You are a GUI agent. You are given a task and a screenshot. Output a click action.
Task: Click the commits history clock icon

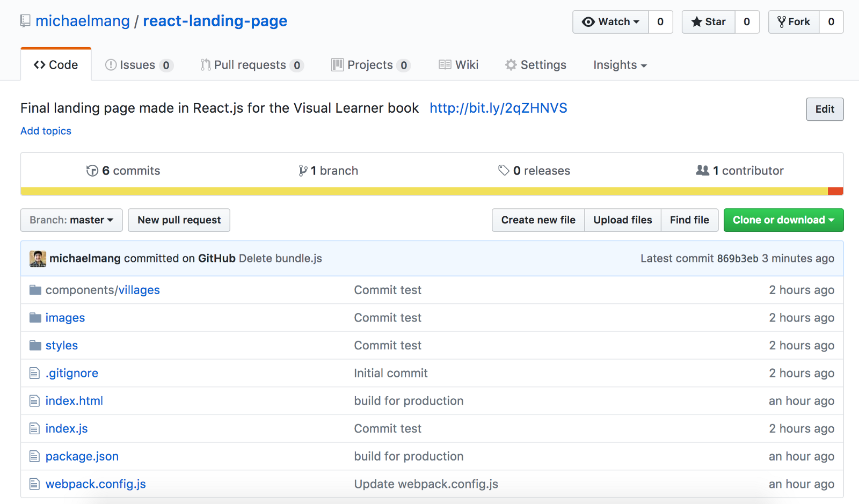[92, 171]
